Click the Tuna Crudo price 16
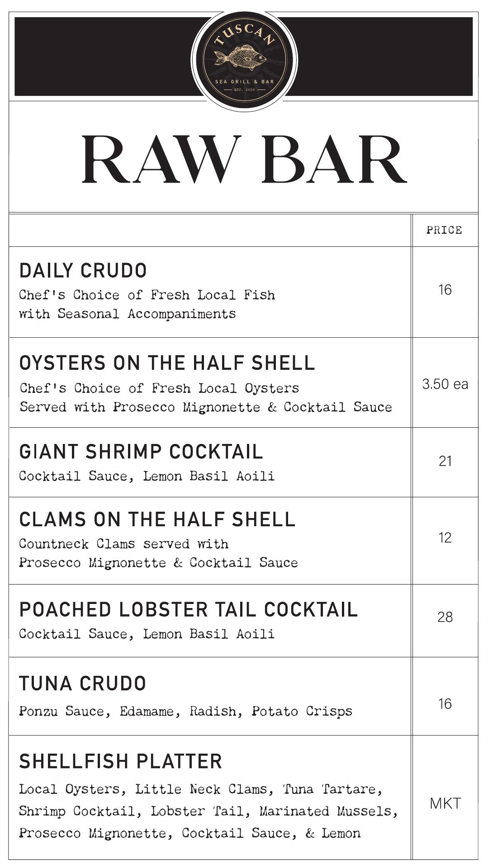Screen dimensions: 488x868 pos(445,703)
